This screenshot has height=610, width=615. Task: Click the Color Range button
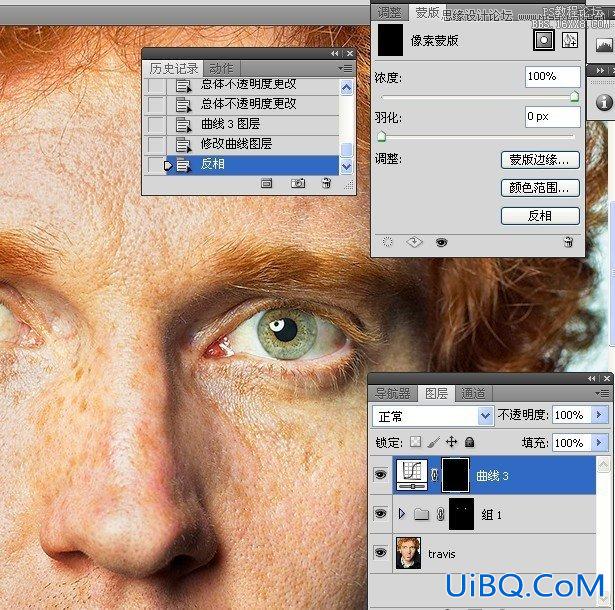540,188
